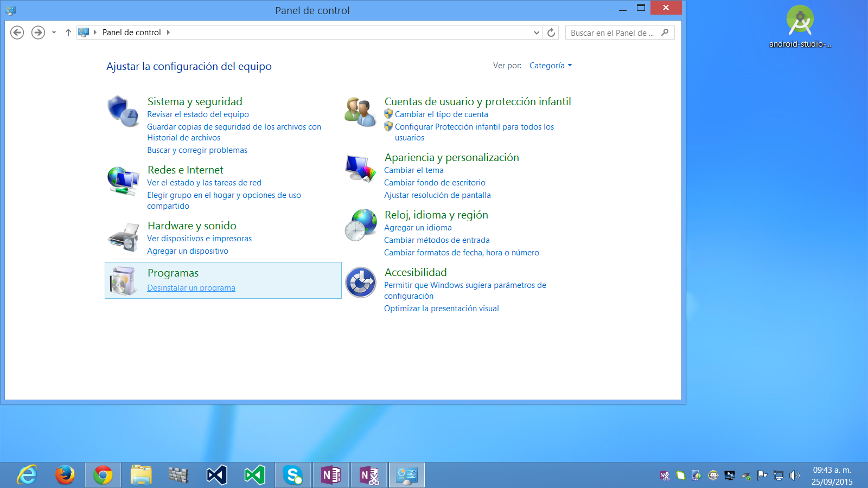The width and height of the screenshot is (868, 488).
Task: Open the Sistema y seguridad shield icon
Action: (x=123, y=111)
